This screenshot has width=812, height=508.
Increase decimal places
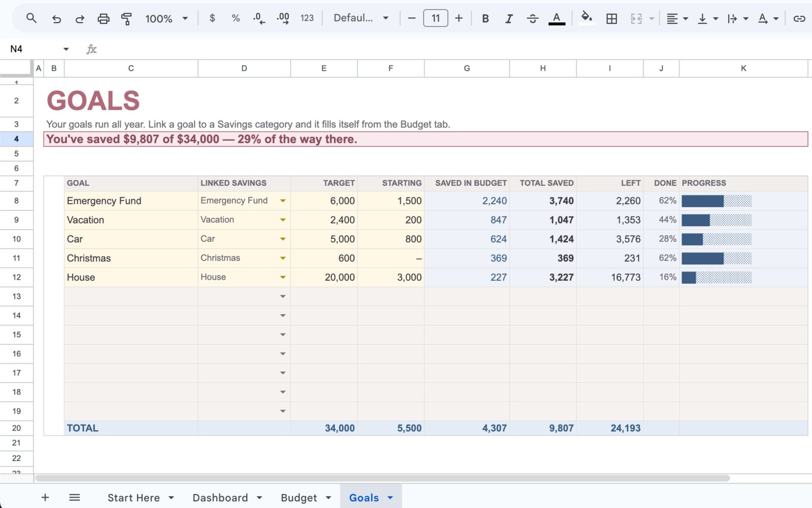pos(283,19)
